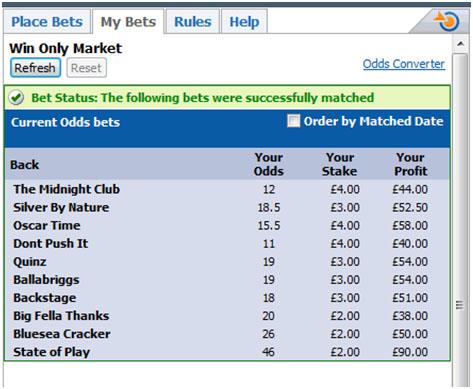Viewport: 473px width, 389px height.
Task: Tick the Order by Matched Date checkbox
Action: click(293, 121)
